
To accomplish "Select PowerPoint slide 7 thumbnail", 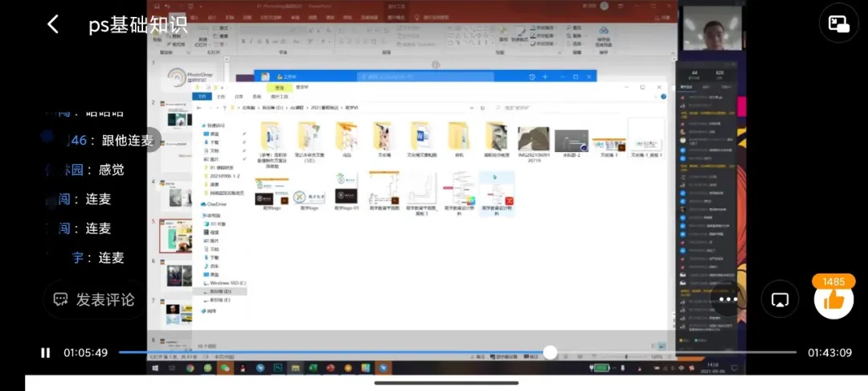I will point(176,315).
